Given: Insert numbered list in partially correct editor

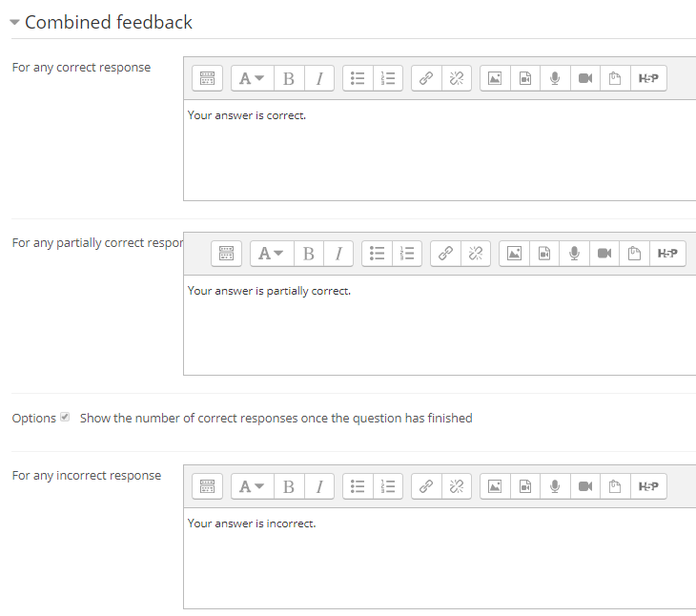Looking at the screenshot, I should [x=407, y=254].
